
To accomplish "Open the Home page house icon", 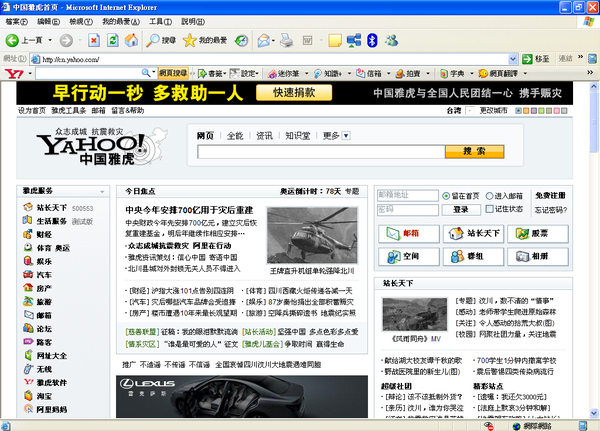I will pos(131,40).
